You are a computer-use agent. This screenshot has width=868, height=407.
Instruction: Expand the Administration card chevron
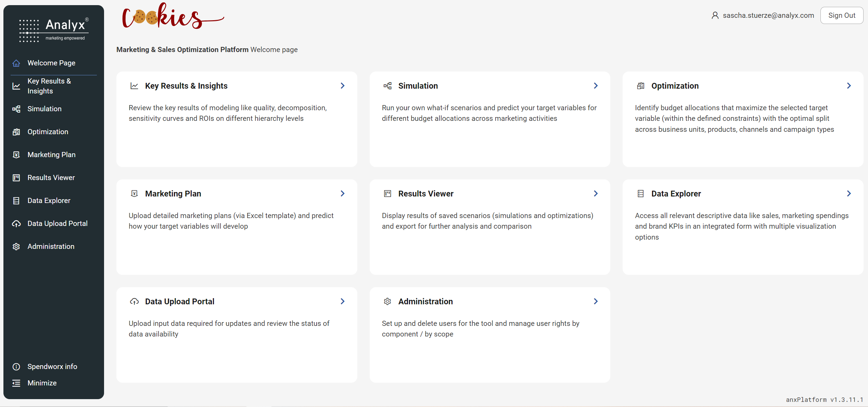coord(596,301)
